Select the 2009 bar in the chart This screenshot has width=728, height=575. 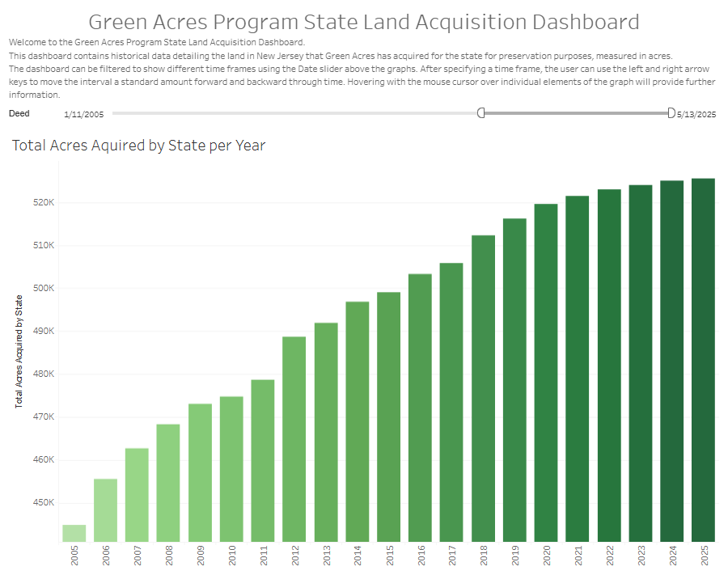(200, 472)
